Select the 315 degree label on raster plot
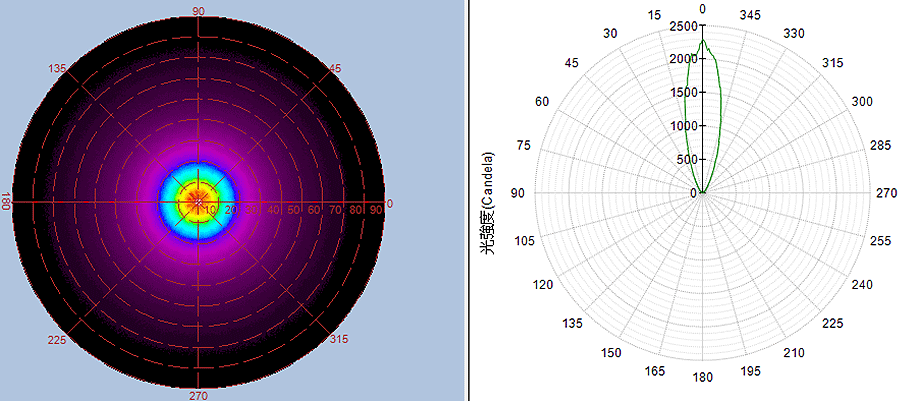The width and height of the screenshot is (910, 401). pos(339,340)
